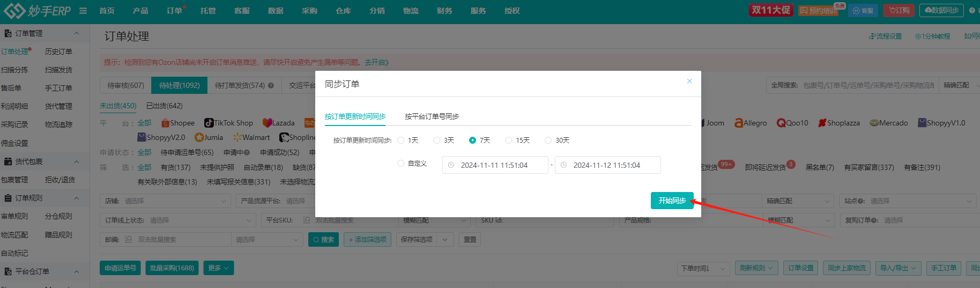Click the start datetime input 2024-11-11
The width and height of the screenshot is (980, 288).
click(495, 165)
